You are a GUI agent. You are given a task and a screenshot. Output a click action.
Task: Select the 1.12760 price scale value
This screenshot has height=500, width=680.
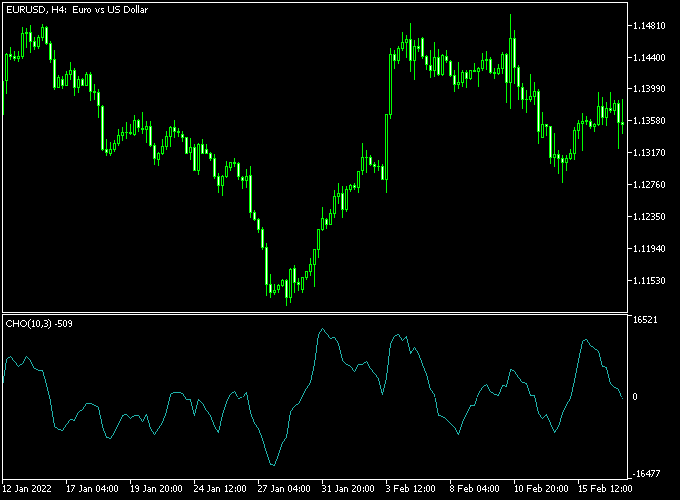(x=649, y=185)
